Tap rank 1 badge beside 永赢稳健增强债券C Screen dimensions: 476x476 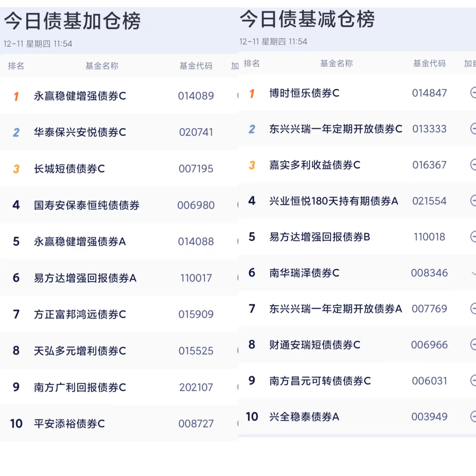tap(16, 97)
